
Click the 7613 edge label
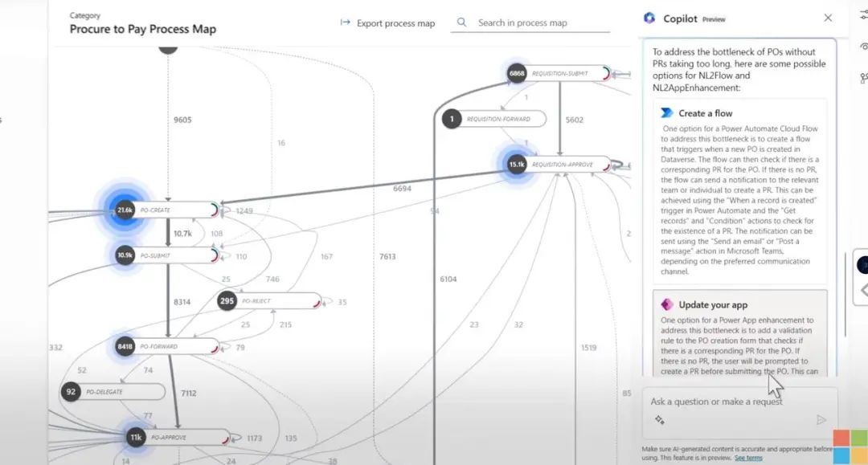pyautogui.click(x=387, y=256)
